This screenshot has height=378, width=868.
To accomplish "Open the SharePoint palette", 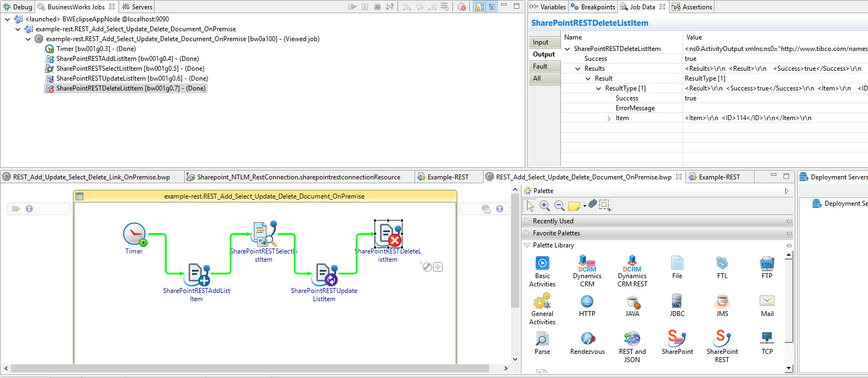I will tap(677, 343).
